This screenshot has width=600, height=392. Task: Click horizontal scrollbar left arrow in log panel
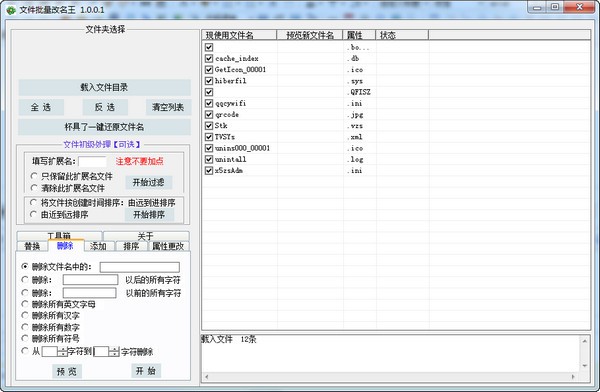coord(206,377)
